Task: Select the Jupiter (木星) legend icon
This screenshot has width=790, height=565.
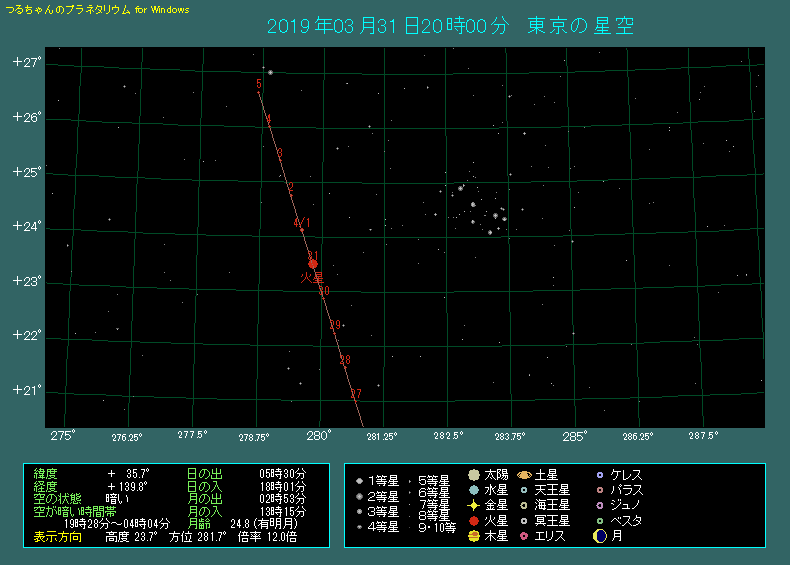Action: [x=474, y=536]
